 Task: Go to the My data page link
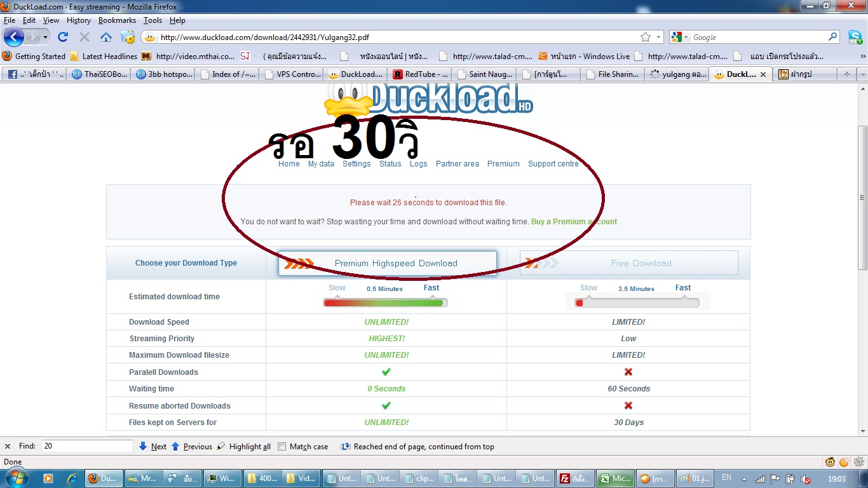tap(321, 164)
